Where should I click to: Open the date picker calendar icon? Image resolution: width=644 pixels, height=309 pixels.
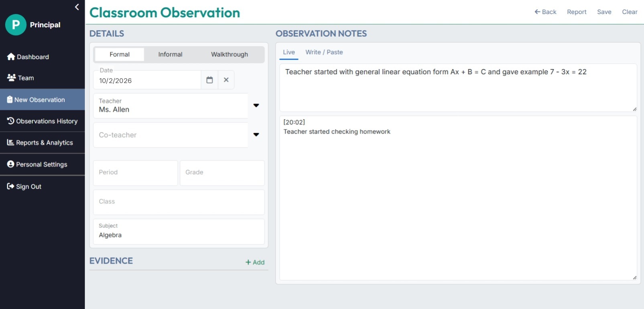[x=209, y=80]
